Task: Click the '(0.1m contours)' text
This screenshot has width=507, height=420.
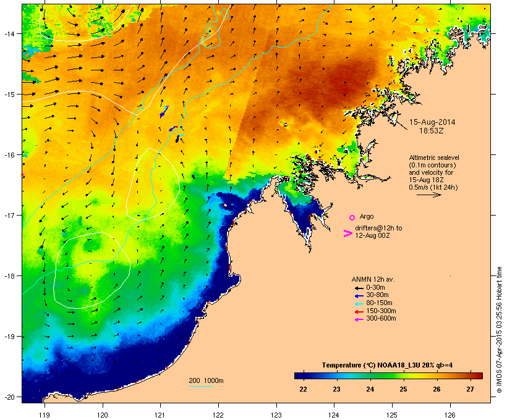Action: tap(432, 165)
